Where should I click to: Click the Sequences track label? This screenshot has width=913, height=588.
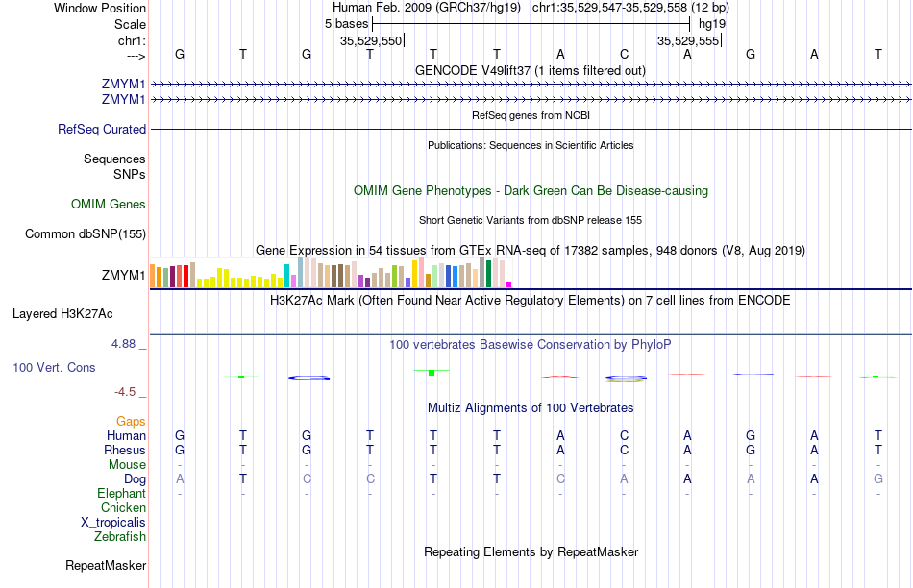(114, 159)
